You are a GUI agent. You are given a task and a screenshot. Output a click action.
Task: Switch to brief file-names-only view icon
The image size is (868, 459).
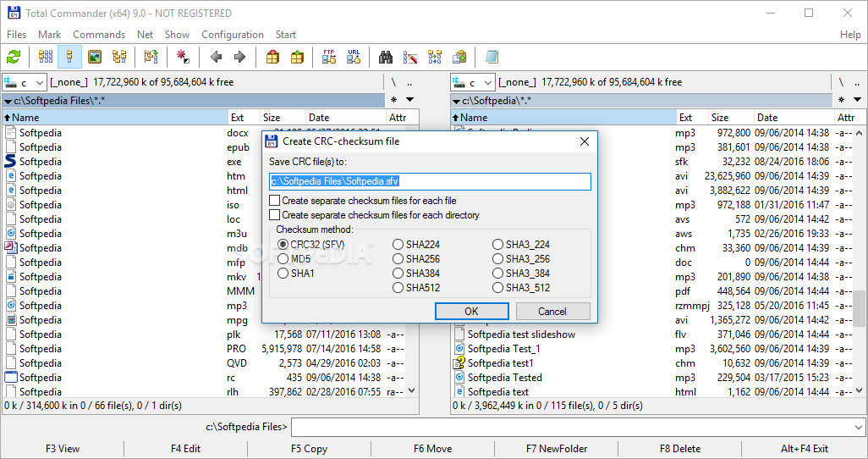click(x=46, y=57)
